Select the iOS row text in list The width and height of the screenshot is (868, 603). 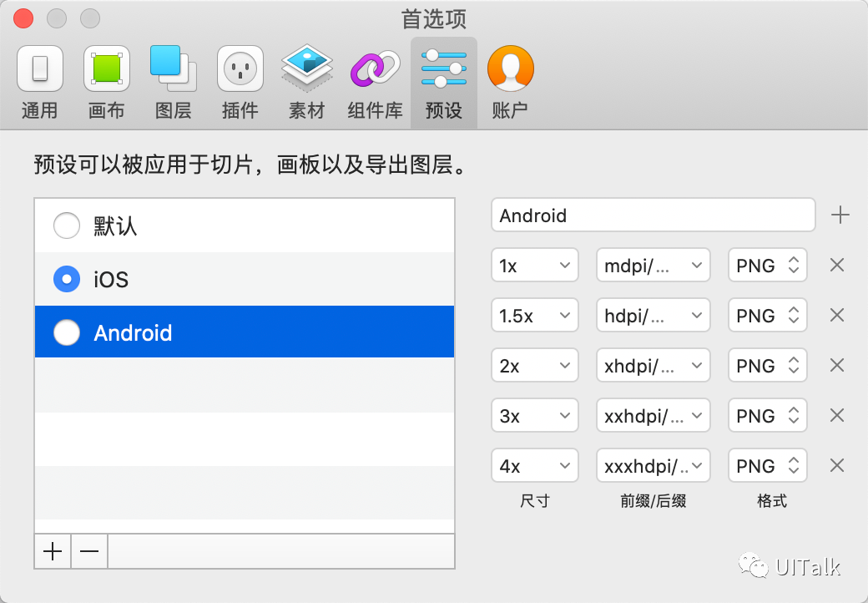click(x=111, y=280)
